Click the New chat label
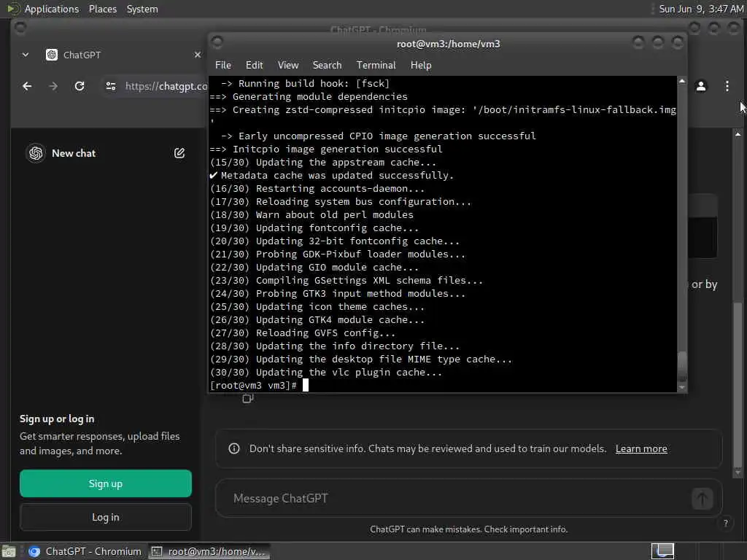 (x=74, y=153)
